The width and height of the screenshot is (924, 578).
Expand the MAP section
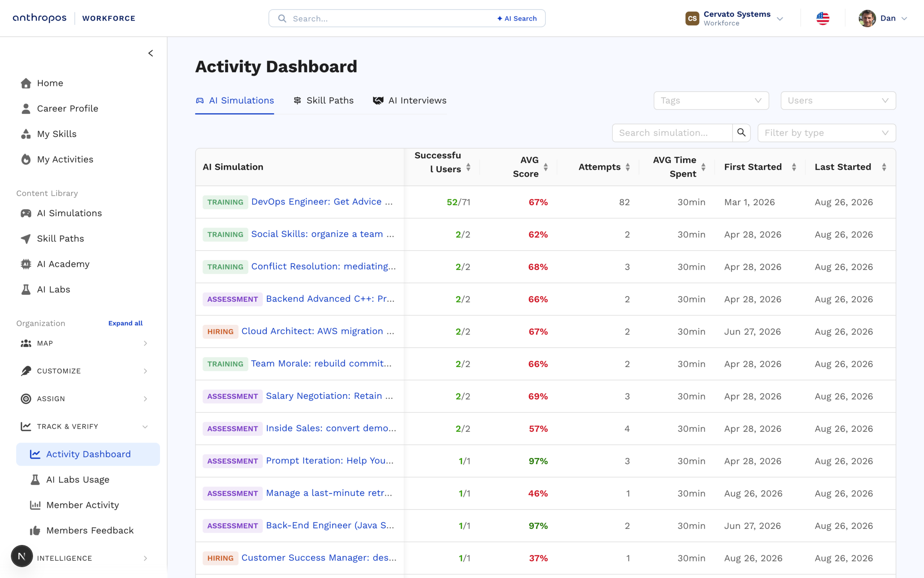point(84,343)
